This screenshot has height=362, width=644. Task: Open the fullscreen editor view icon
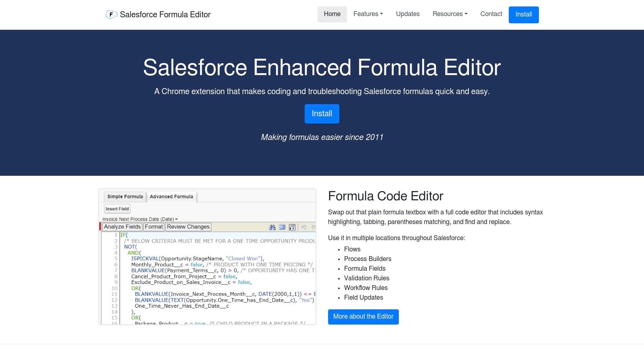click(x=282, y=227)
